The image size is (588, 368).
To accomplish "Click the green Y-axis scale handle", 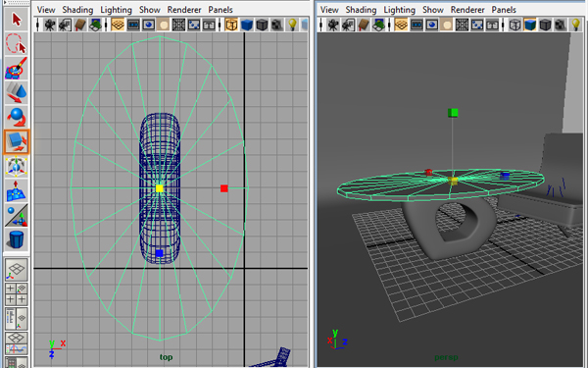I will click(x=453, y=113).
